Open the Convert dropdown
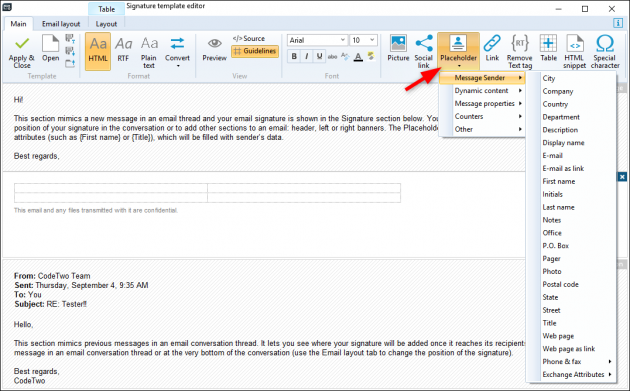The height and width of the screenshot is (391, 630). [177, 52]
